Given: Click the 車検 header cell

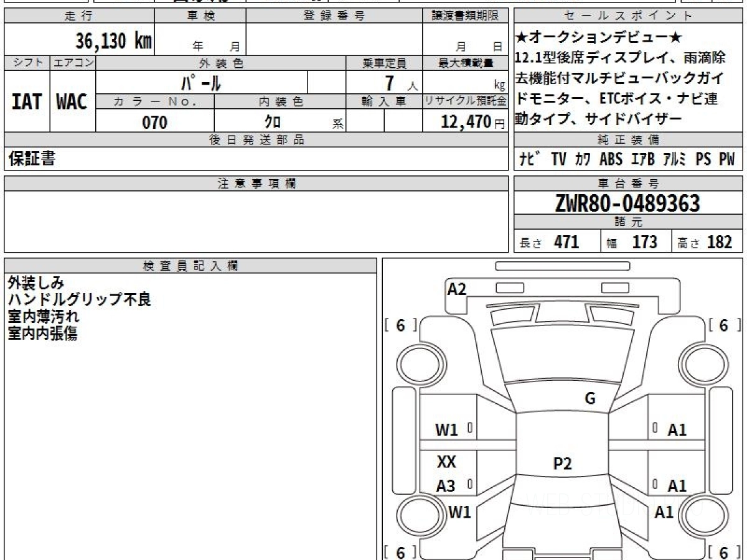Looking at the screenshot, I should pyautogui.click(x=200, y=16).
